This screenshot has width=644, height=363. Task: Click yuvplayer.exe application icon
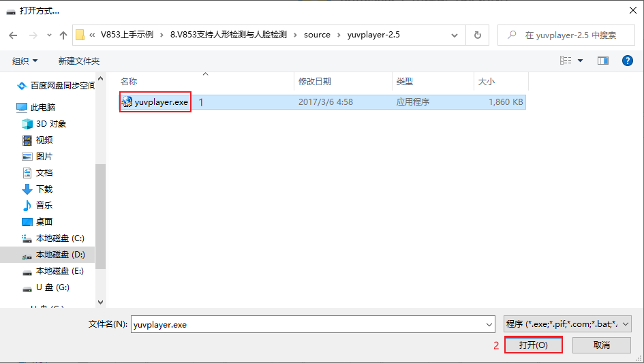pos(127,101)
